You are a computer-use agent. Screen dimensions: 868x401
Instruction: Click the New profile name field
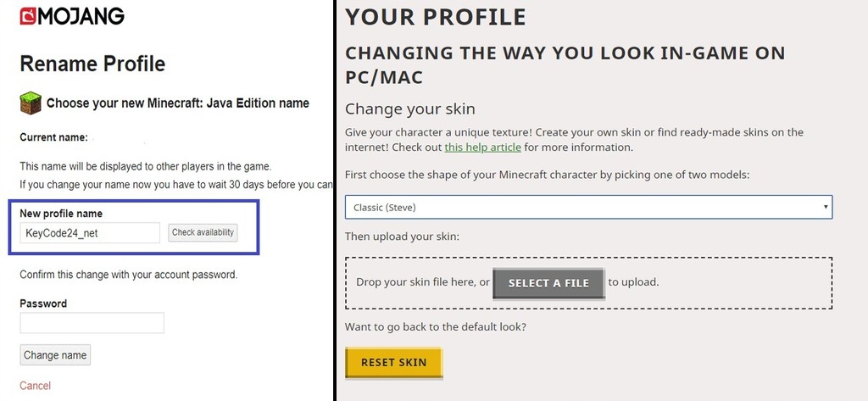(x=90, y=233)
